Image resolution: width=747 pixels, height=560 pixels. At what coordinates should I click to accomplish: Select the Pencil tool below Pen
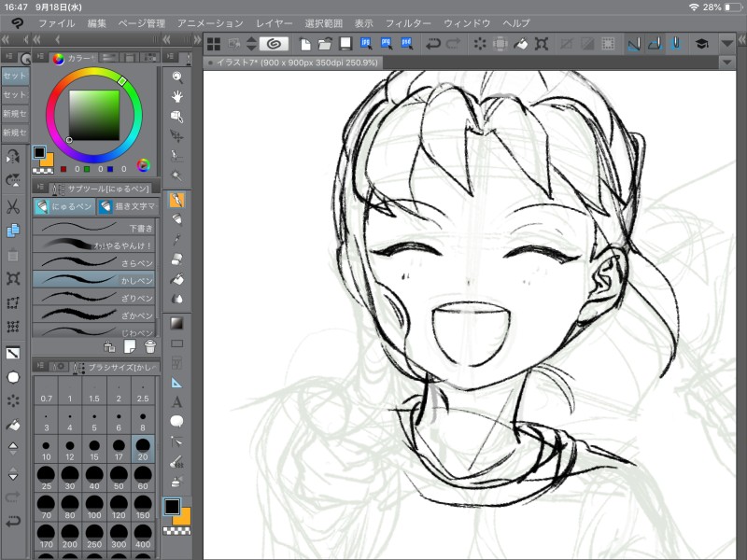tap(176, 219)
